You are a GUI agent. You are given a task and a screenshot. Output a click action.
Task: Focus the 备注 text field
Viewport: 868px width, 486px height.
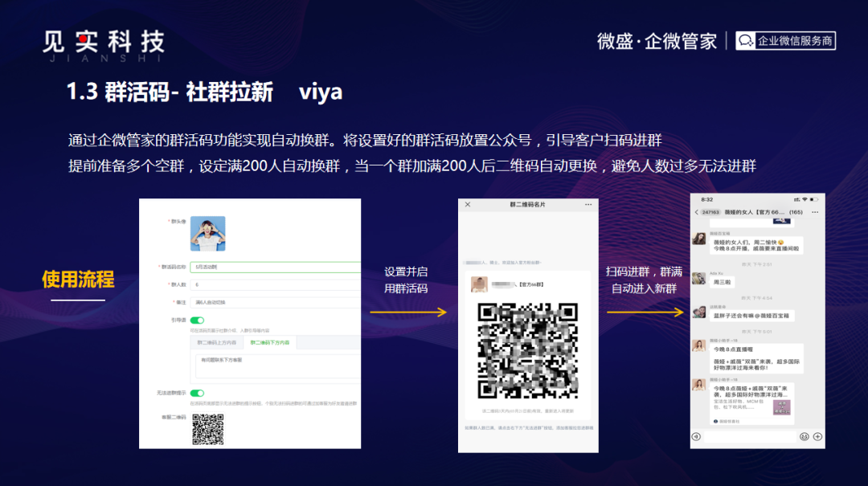pos(275,302)
